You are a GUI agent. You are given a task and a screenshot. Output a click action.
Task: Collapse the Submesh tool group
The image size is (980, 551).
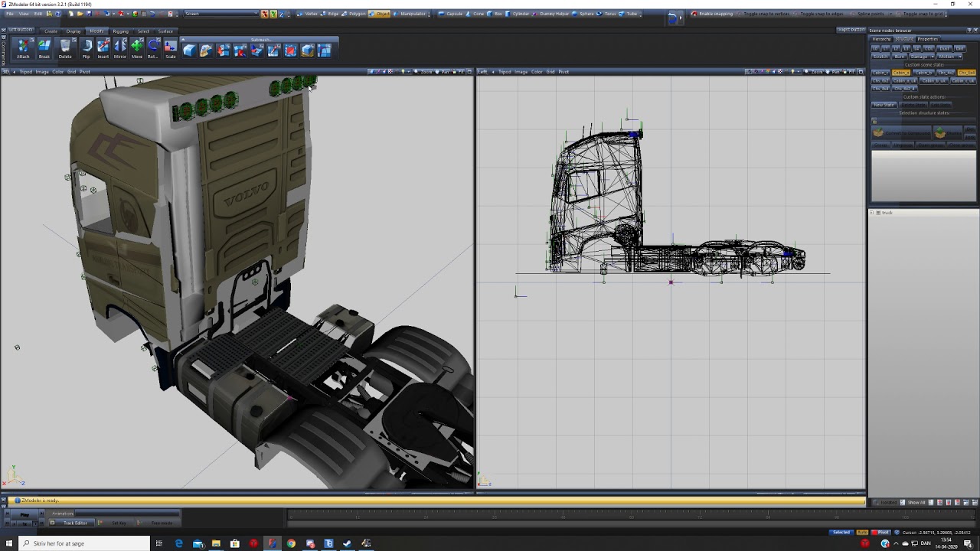click(184, 40)
